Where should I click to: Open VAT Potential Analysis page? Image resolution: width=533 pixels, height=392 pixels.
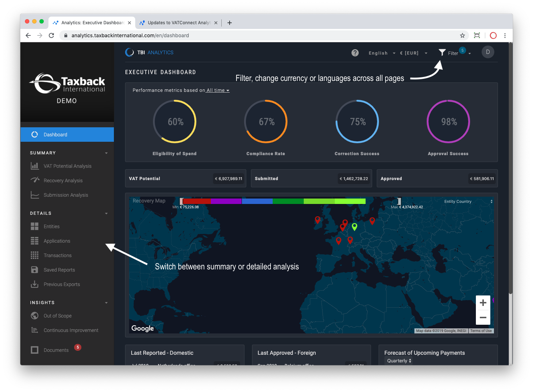(68, 166)
